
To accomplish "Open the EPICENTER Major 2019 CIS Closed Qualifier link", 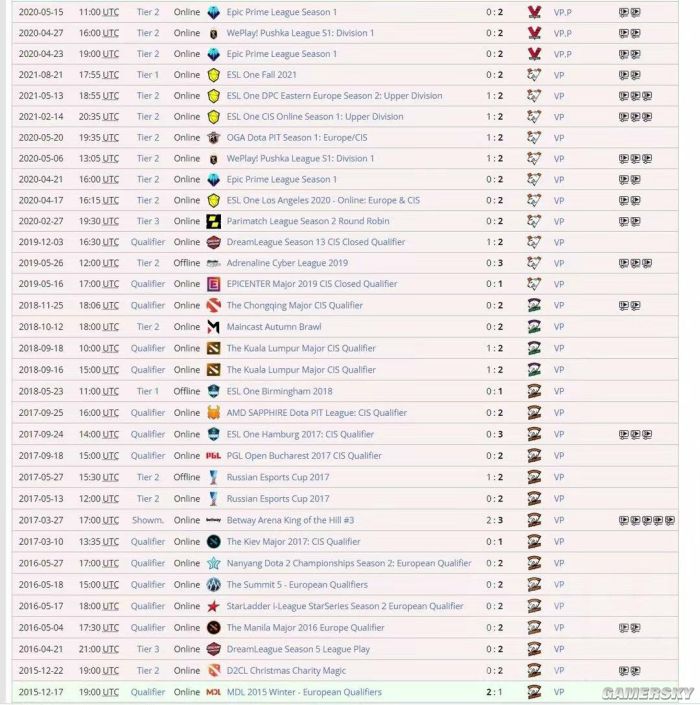I will pyautogui.click(x=312, y=284).
